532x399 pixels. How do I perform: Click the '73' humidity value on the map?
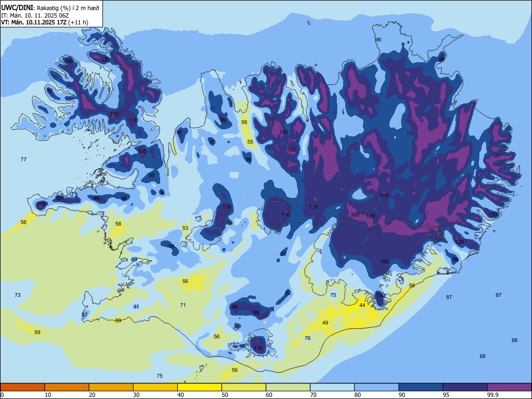pos(18,295)
